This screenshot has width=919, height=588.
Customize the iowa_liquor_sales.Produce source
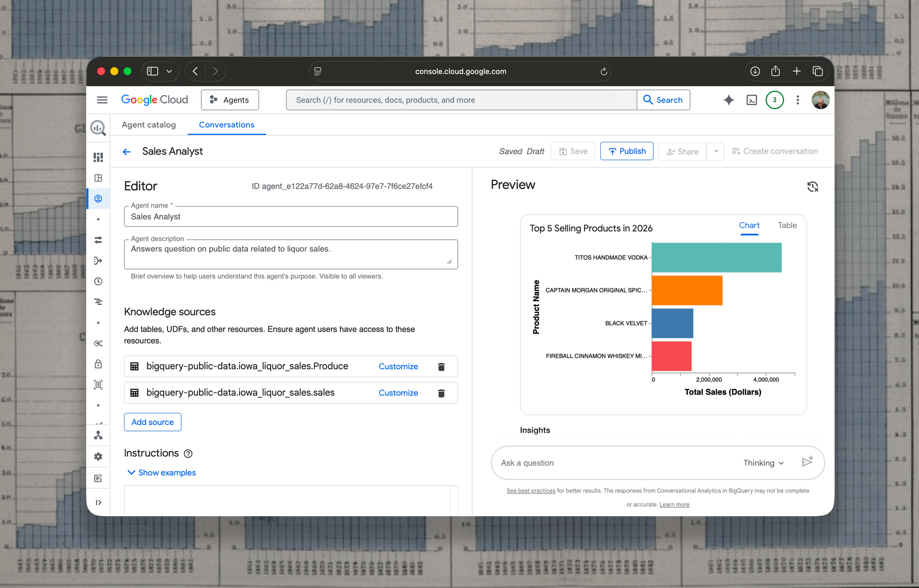398,366
